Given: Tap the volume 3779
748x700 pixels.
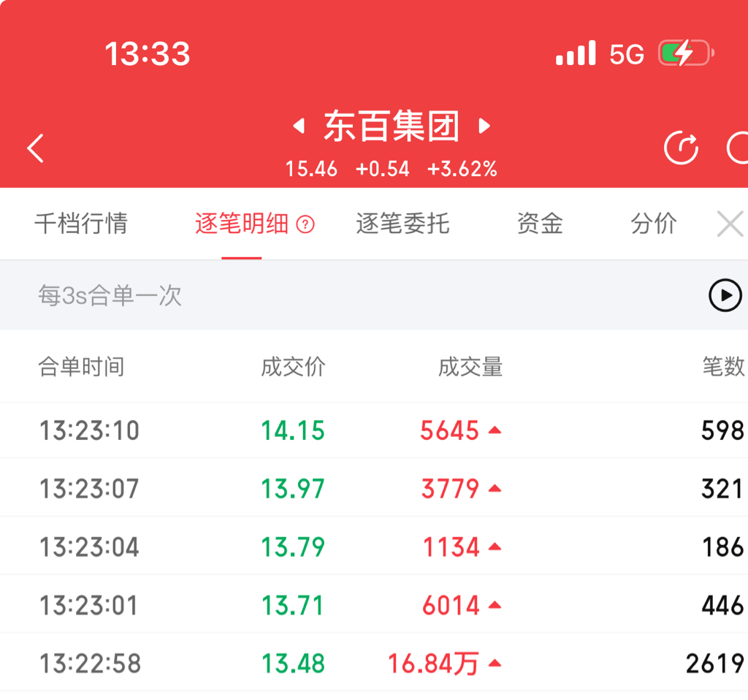Looking at the screenshot, I should (x=450, y=489).
